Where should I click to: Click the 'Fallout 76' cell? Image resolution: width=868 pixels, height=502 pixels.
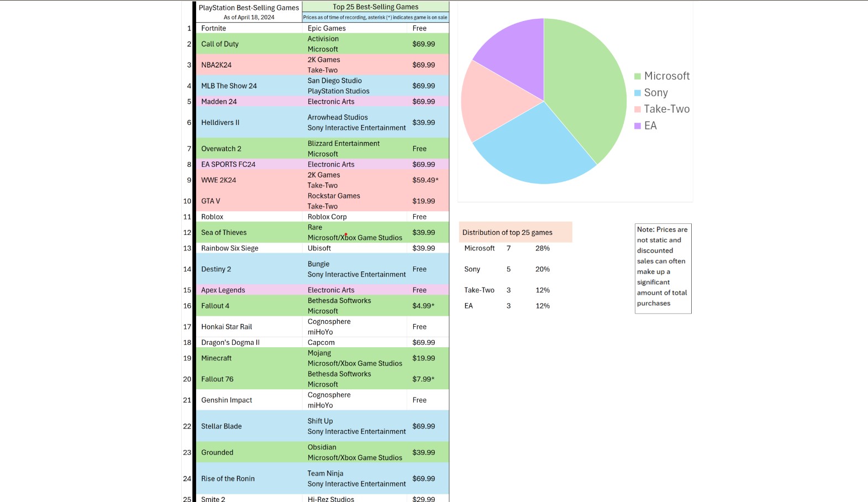(x=249, y=379)
